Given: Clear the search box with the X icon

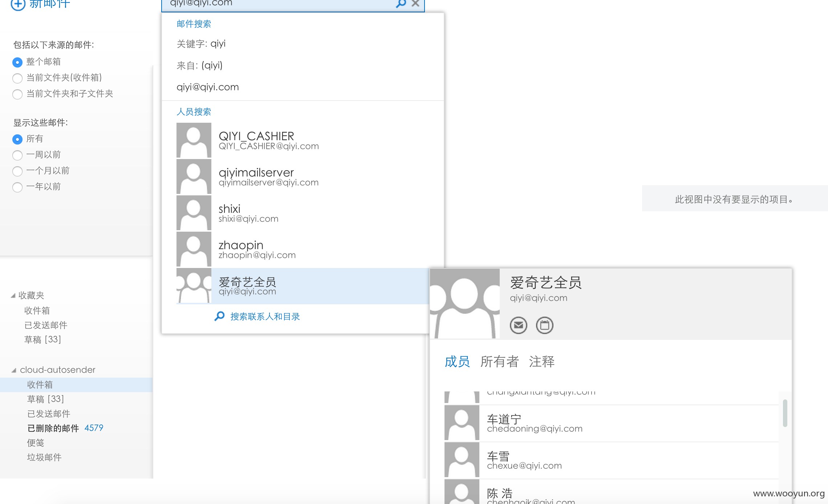Looking at the screenshot, I should (x=415, y=4).
